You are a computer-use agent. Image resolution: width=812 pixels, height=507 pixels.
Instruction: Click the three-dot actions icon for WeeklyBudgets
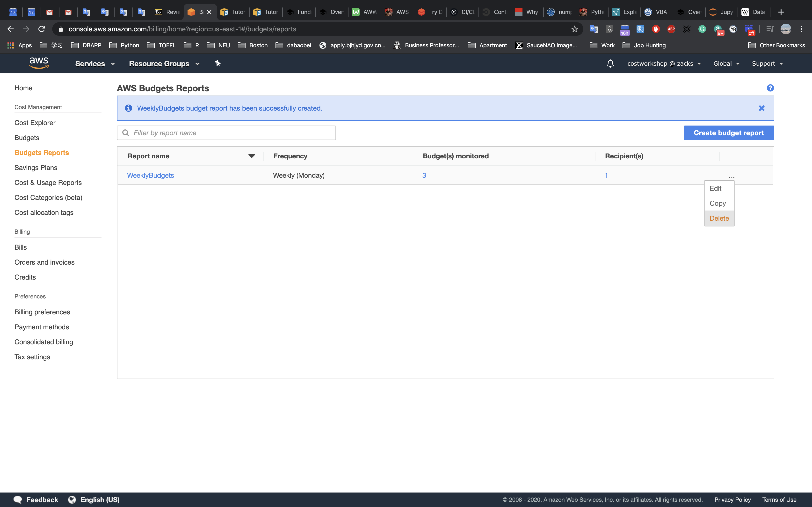click(x=732, y=176)
